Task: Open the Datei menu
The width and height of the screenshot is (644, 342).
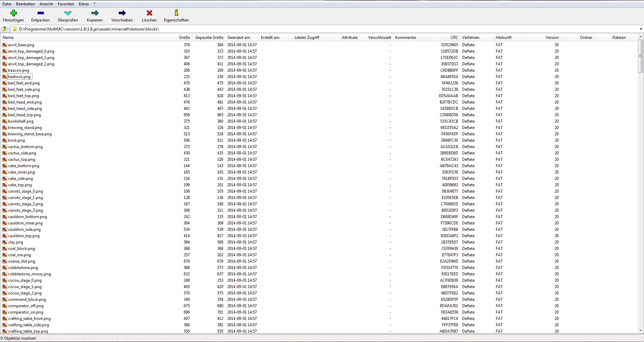Action: pyautogui.click(x=7, y=4)
